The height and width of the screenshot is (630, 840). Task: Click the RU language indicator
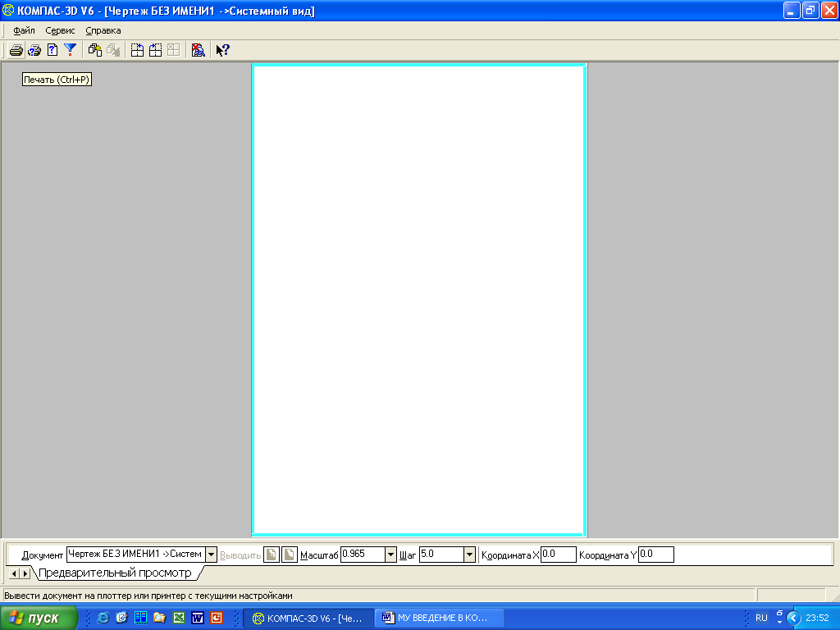pyautogui.click(x=761, y=618)
